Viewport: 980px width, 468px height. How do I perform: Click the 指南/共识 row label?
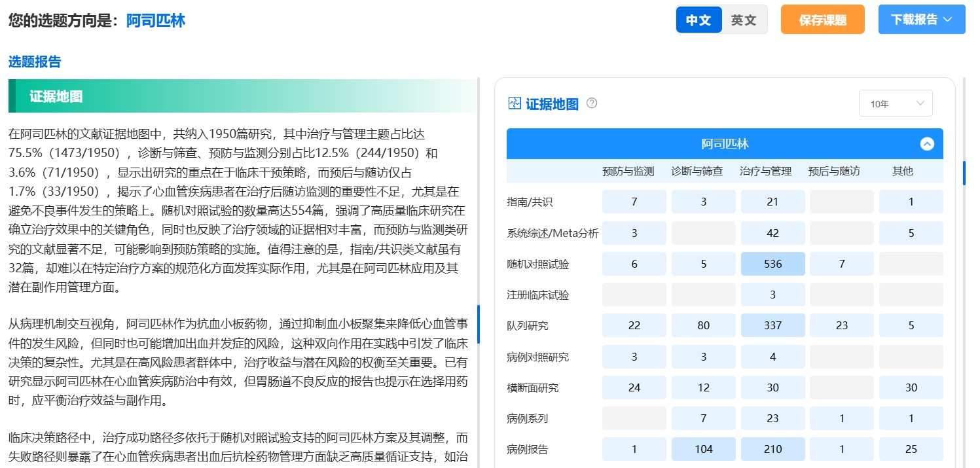point(530,202)
